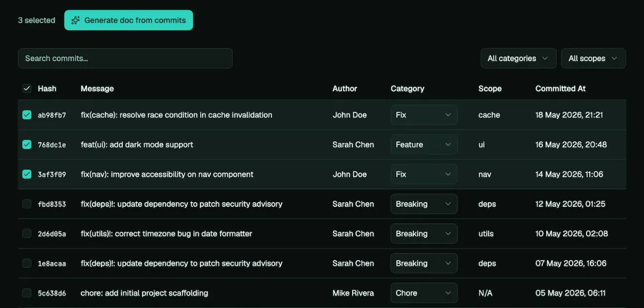Open Chore category dropdown for 5c638d6
The height and width of the screenshot is (308, 644).
(424, 293)
